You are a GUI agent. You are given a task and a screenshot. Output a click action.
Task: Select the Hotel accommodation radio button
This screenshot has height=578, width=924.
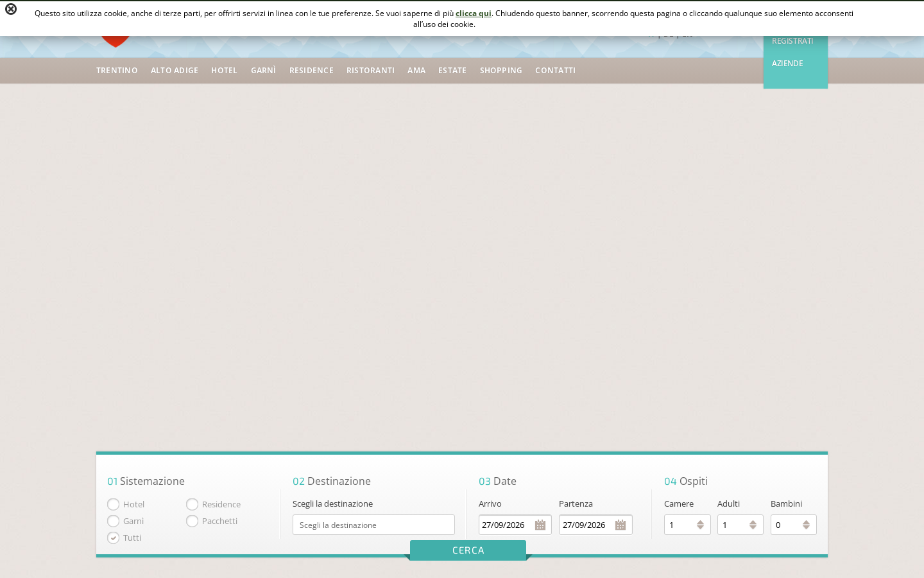pyautogui.click(x=114, y=504)
